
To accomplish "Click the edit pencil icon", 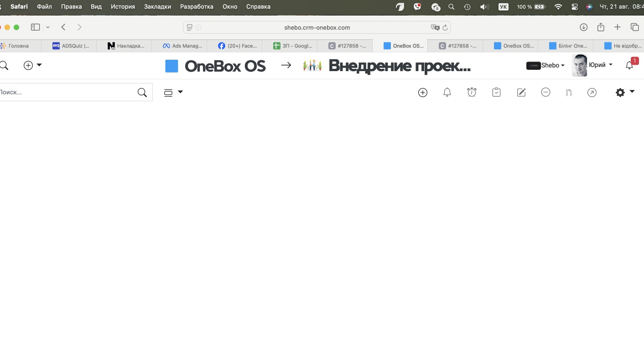I will point(521,93).
